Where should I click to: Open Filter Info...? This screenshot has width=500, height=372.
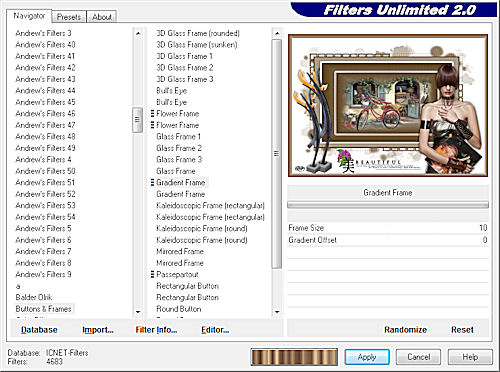pyautogui.click(x=156, y=330)
